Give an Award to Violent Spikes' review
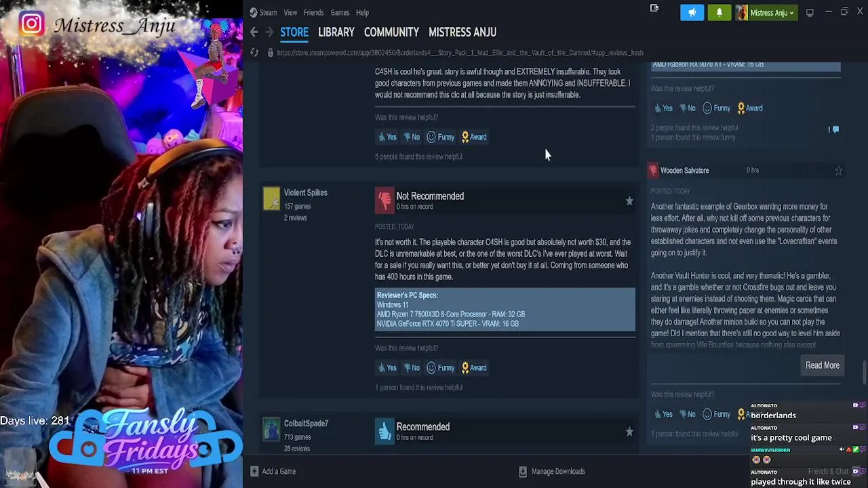 click(x=473, y=367)
